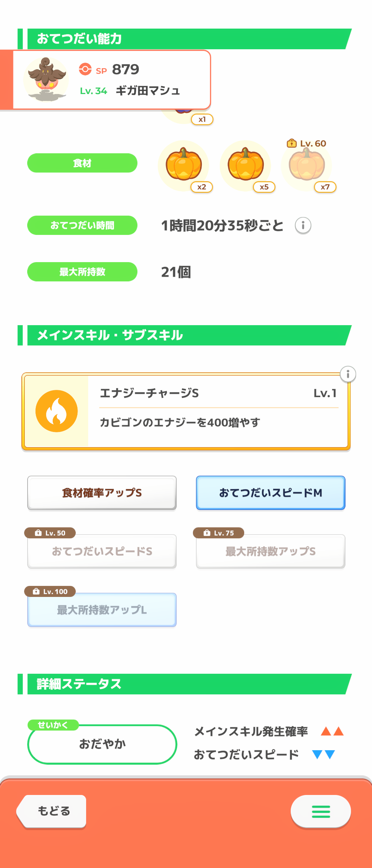This screenshot has height=868, width=372.
Task: Tap the locked Lv. 60 pumpkin ingredient
Action: 307,165
